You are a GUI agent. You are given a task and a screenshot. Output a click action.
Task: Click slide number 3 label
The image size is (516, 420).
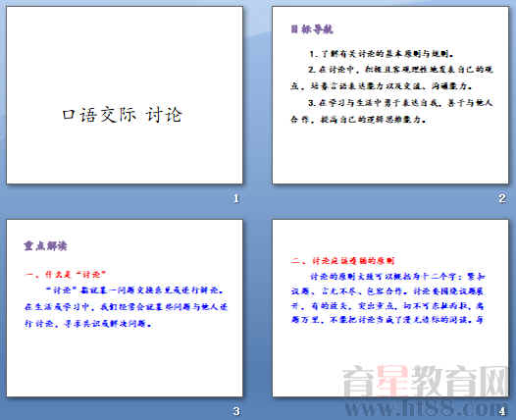[x=236, y=411]
